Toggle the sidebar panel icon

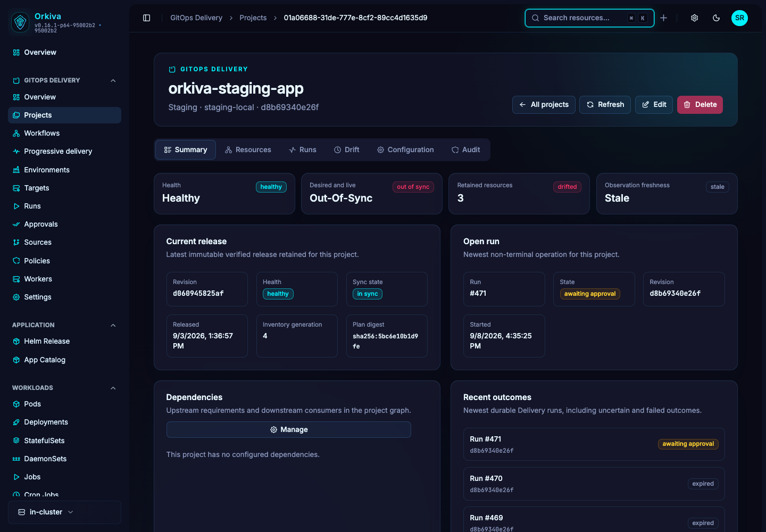point(147,18)
